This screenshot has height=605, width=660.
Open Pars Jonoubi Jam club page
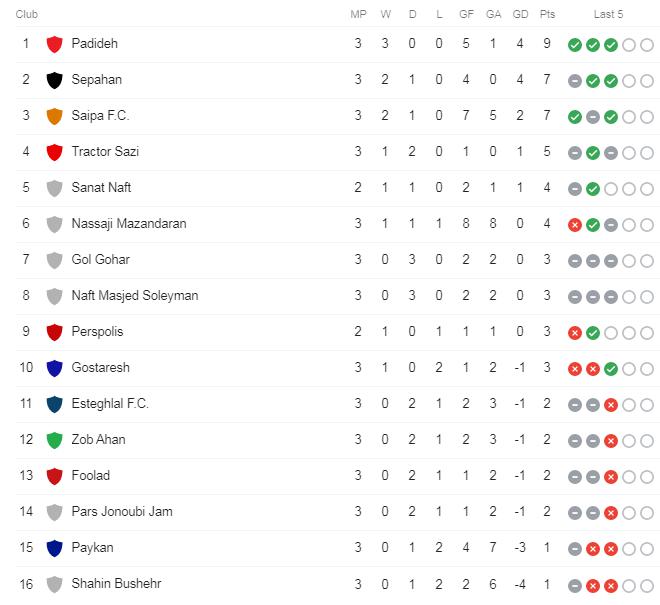tap(122, 512)
